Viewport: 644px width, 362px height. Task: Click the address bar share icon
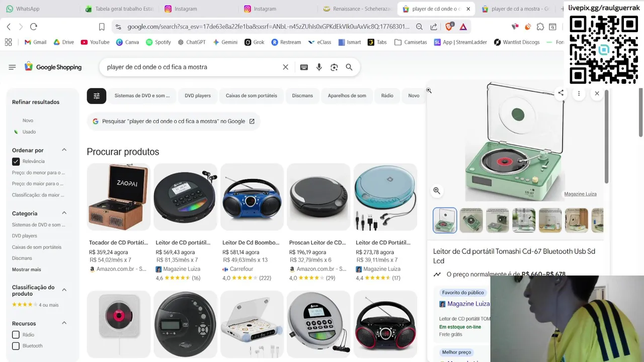coord(434,27)
